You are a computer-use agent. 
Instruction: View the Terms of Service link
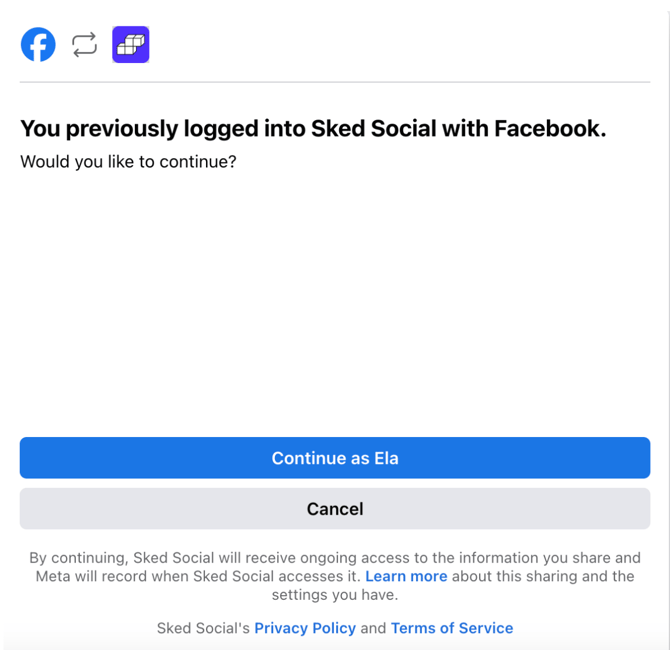pyautogui.click(x=452, y=628)
